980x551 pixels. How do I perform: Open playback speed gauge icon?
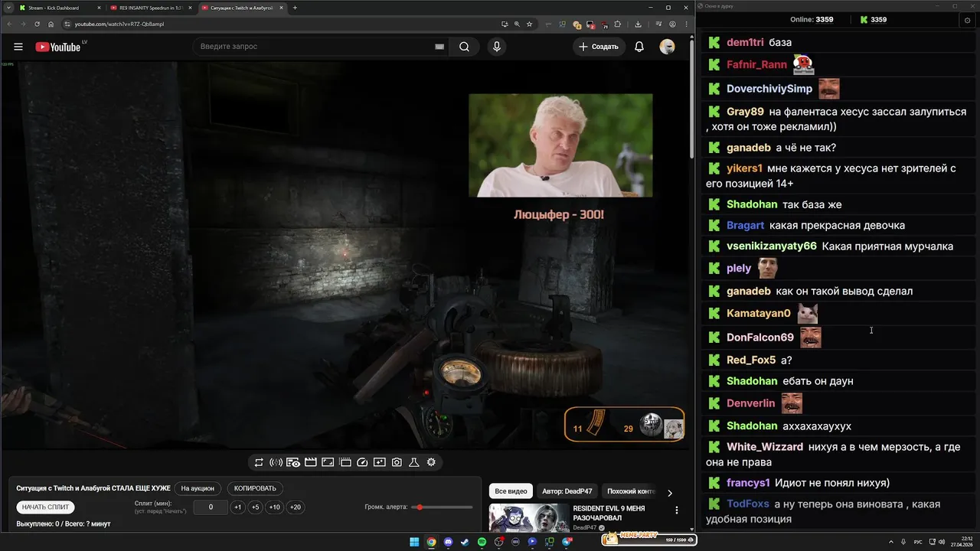point(362,462)
